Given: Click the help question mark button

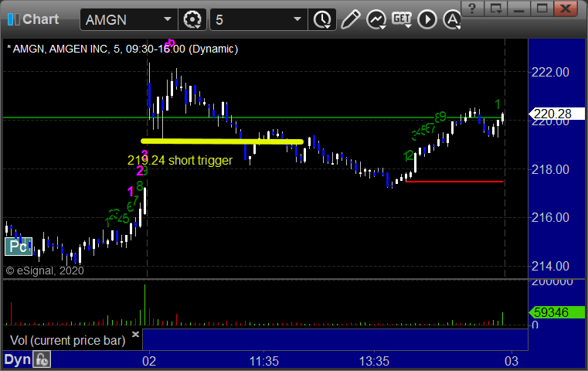Looking at the screenshot, I should tap(473, 9).
